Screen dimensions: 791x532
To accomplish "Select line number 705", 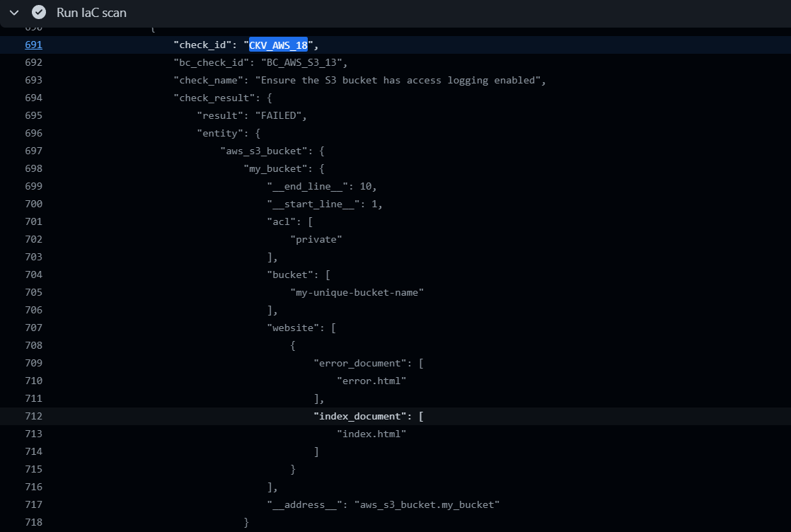I will click(33, 292).
